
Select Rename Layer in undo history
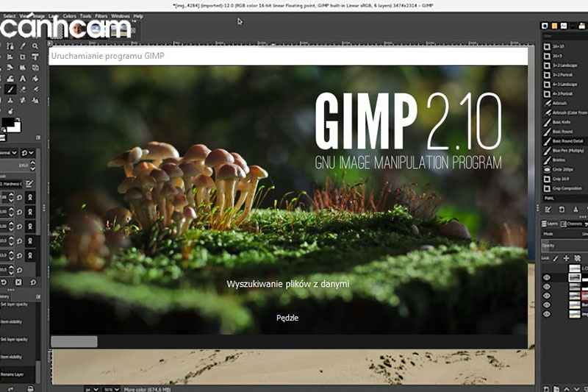pos(18,374)
